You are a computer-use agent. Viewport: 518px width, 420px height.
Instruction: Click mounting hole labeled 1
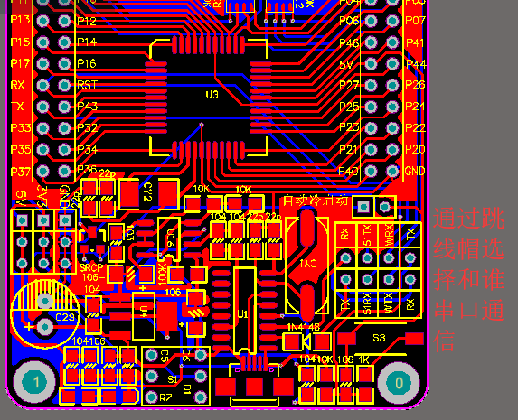35,382
